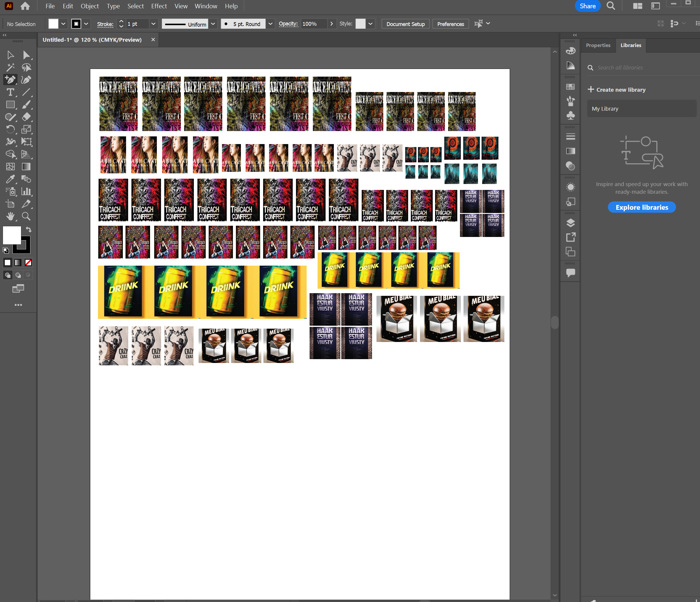Viewport: 700px width, 602px height.
Task: Switch to Draw Behind mode
Action: tap(18, 275)
